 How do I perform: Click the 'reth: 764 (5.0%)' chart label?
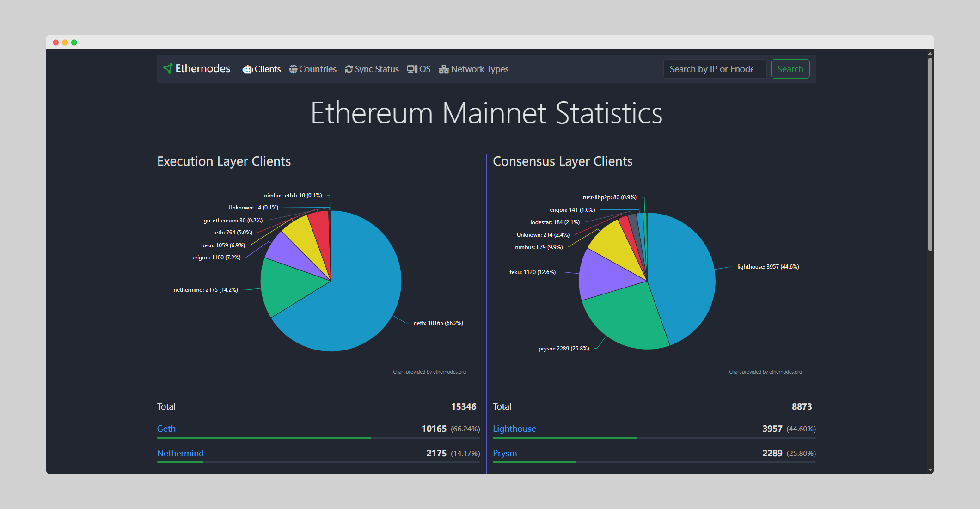point(233,233)
